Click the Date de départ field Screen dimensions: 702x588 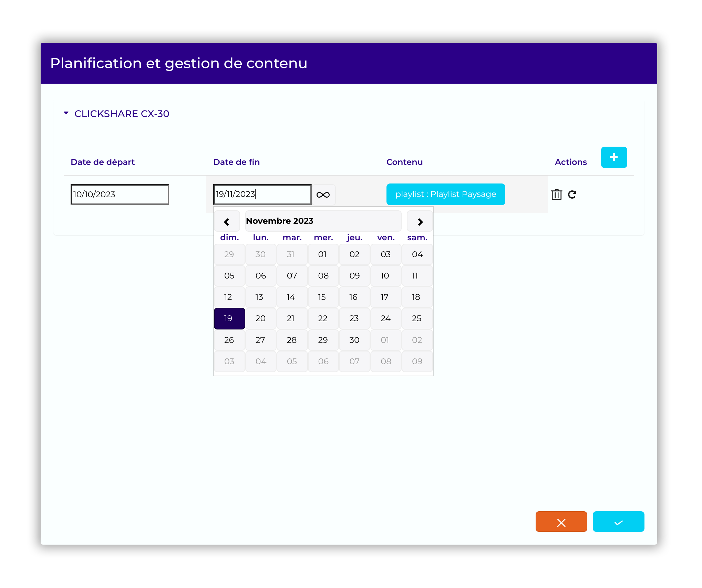tap(120, 195)
